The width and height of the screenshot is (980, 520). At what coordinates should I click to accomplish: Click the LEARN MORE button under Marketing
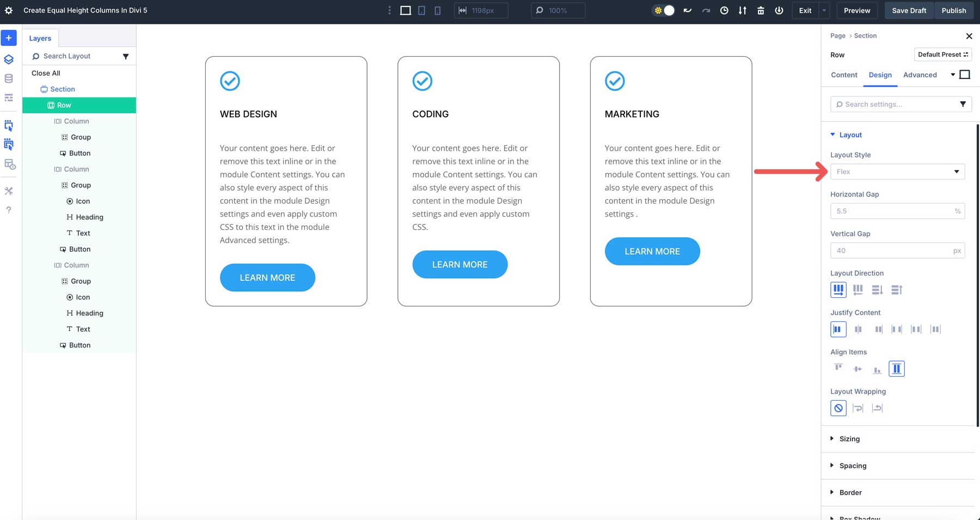click(x=652, y=252)
